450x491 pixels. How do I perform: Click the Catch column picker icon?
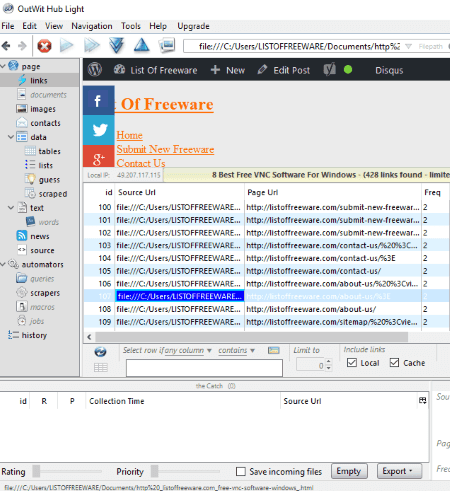click(x=423, y=400)
